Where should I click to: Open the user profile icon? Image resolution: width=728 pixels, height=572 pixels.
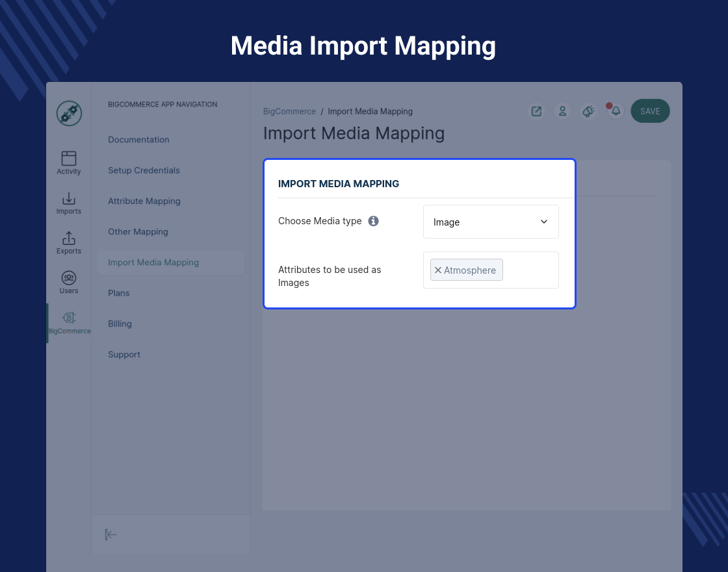[562, 111]
